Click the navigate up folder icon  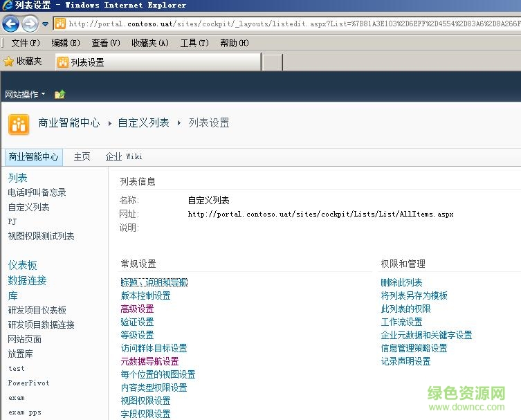pos(60,94)
